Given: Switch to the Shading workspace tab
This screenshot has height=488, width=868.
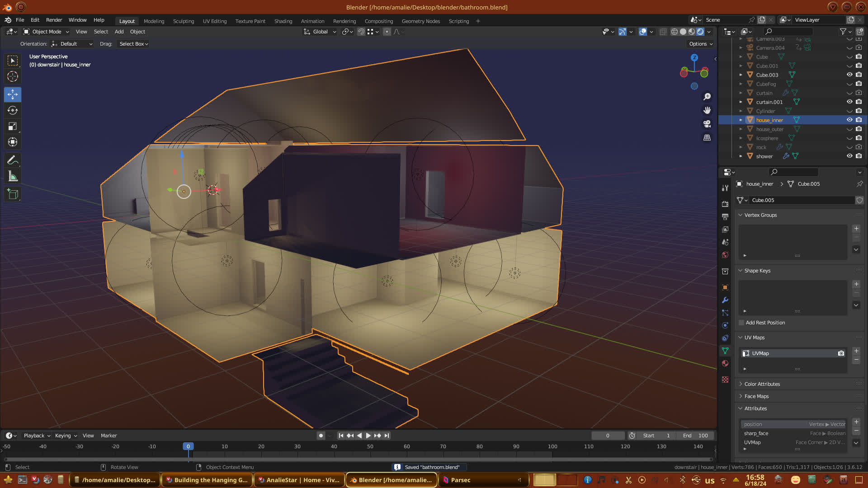Looking at the screenshot, I should click(283, 21).
